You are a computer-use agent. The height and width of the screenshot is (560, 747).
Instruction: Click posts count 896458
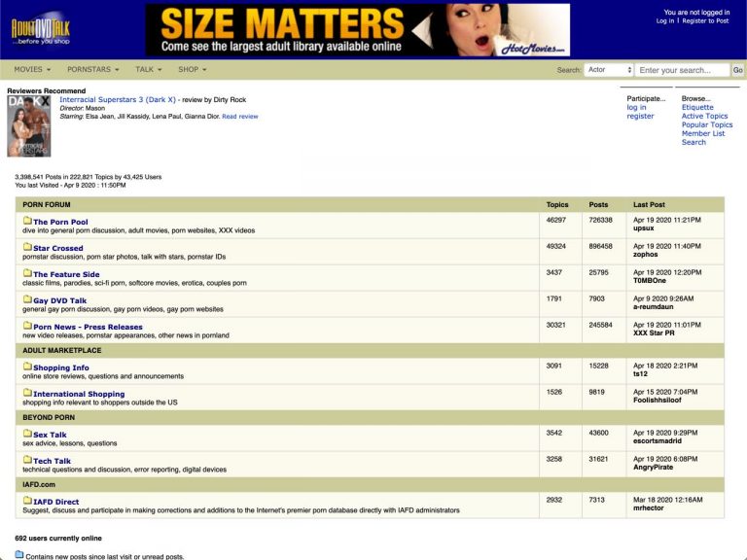click(x=600, y=246)
